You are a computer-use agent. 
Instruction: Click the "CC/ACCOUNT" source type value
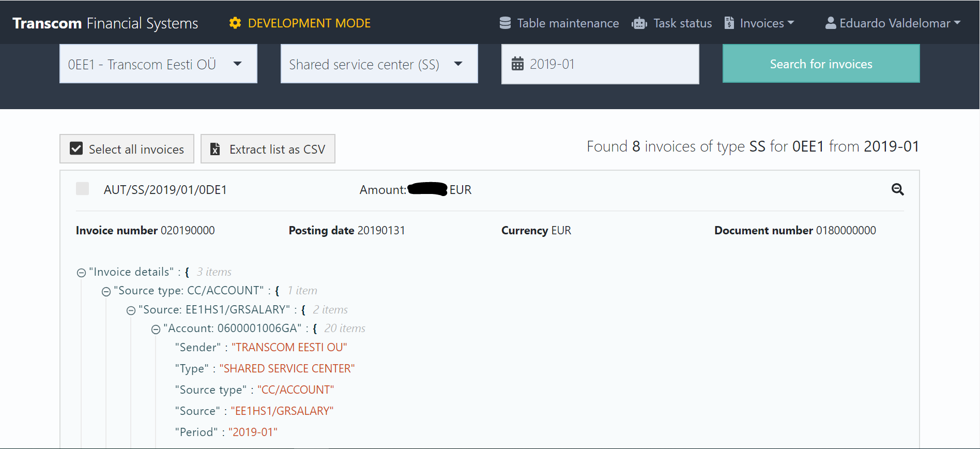coord(296,390)
